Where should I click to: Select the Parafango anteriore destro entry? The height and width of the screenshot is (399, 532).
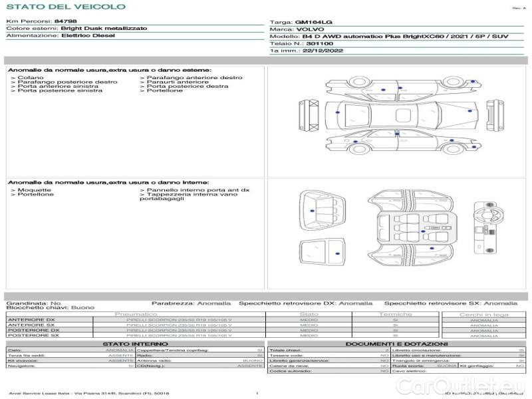tap(194, 78)
